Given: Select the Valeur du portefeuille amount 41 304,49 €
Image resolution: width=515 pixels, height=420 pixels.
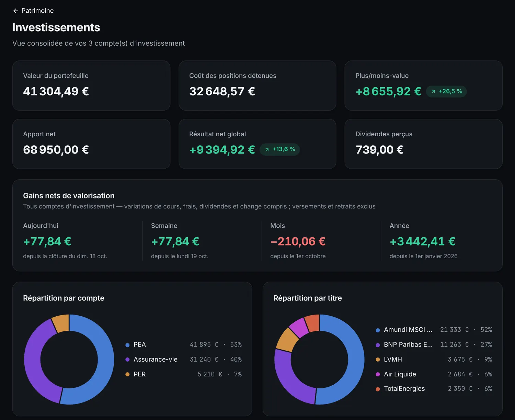Looking at the screenshot, I should click(56, 91).
